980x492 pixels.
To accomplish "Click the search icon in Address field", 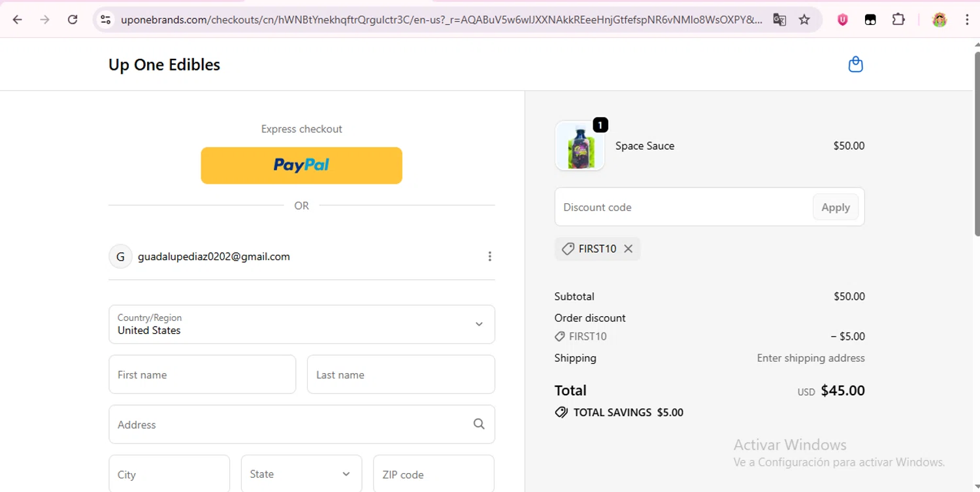I will click(479, 424).
